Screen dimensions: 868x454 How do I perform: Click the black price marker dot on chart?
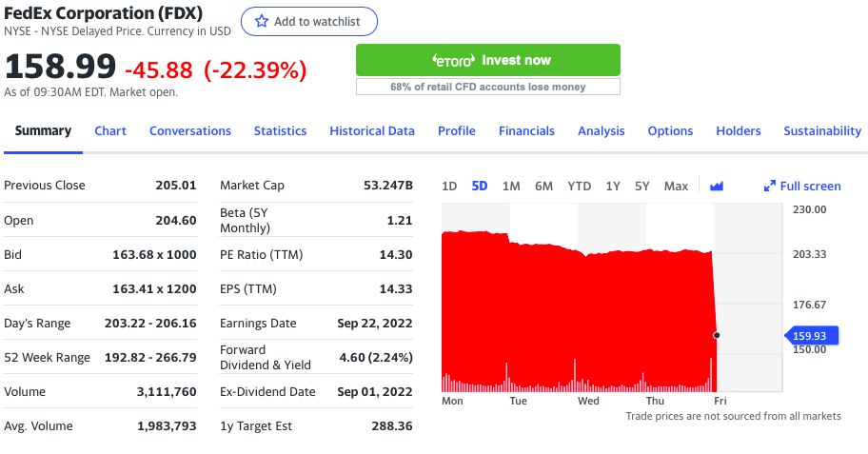coord(717,335)
